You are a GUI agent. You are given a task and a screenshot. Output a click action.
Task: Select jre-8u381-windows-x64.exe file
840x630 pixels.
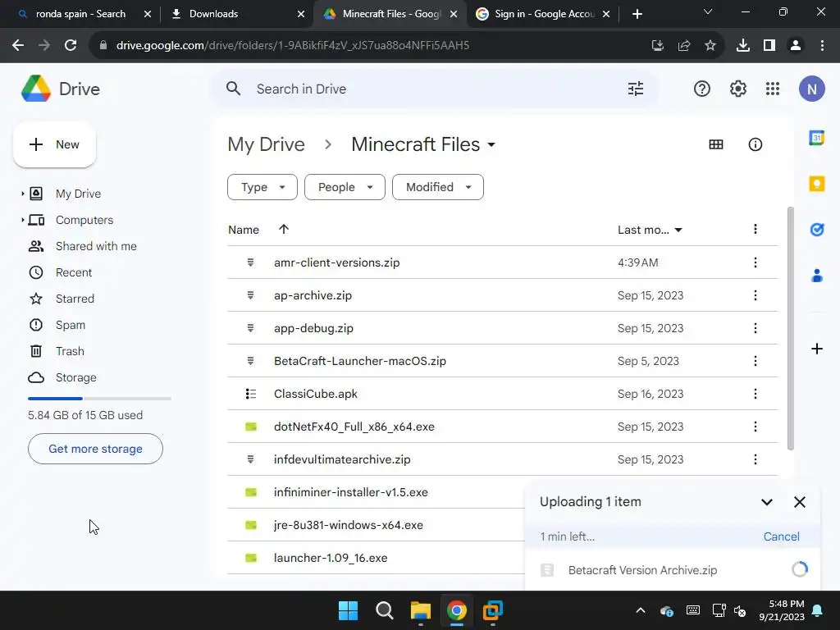[x=348, y=525]
